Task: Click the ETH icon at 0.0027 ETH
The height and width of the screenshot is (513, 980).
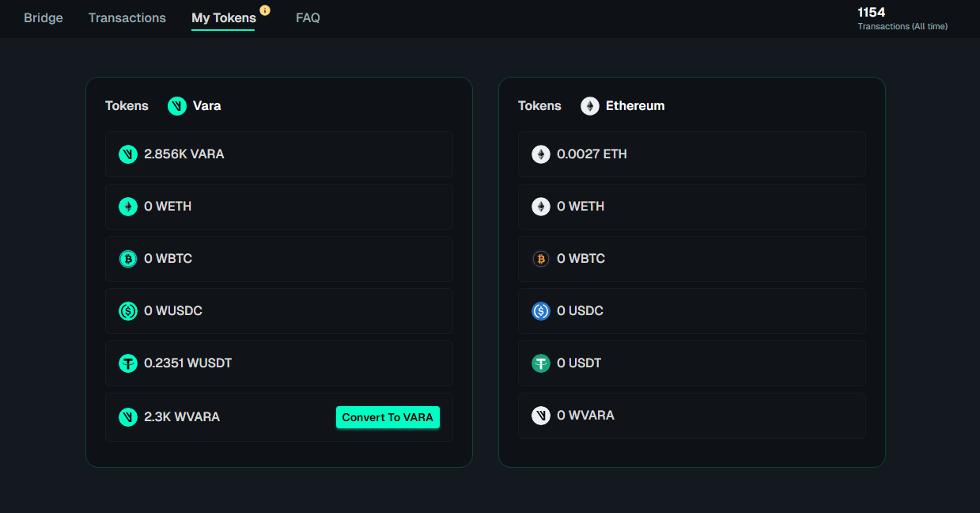Action: pos(541,154)
